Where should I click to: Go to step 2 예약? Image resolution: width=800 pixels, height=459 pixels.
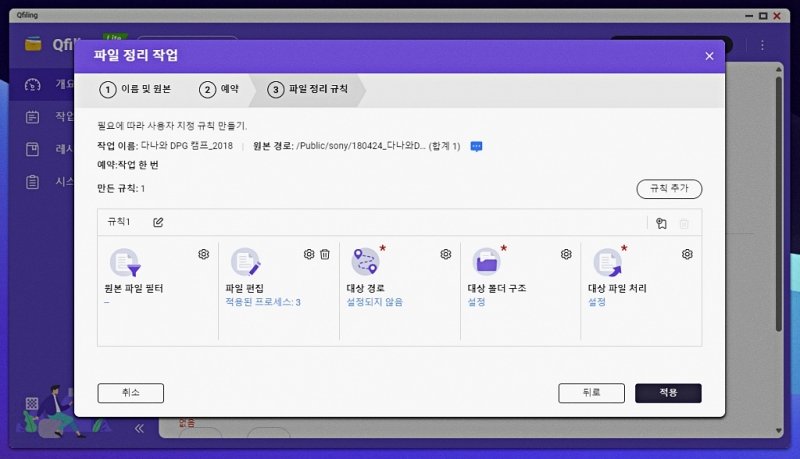coord(220,90)
